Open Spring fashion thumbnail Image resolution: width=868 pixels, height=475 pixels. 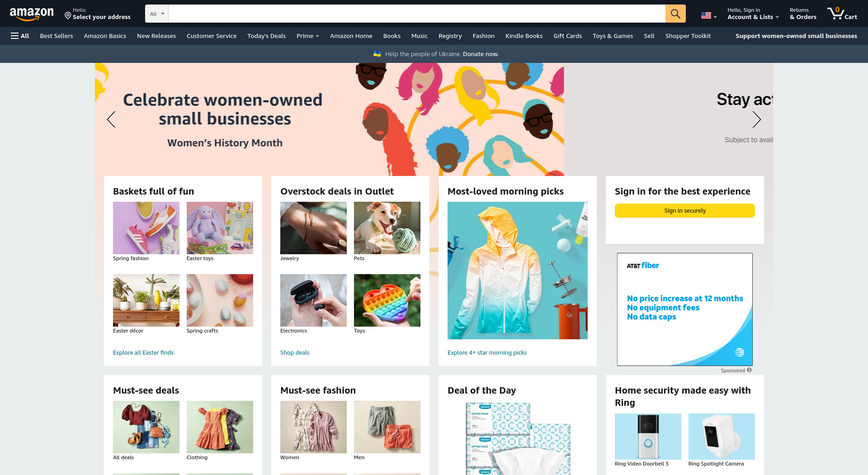(x=146, y=228)
